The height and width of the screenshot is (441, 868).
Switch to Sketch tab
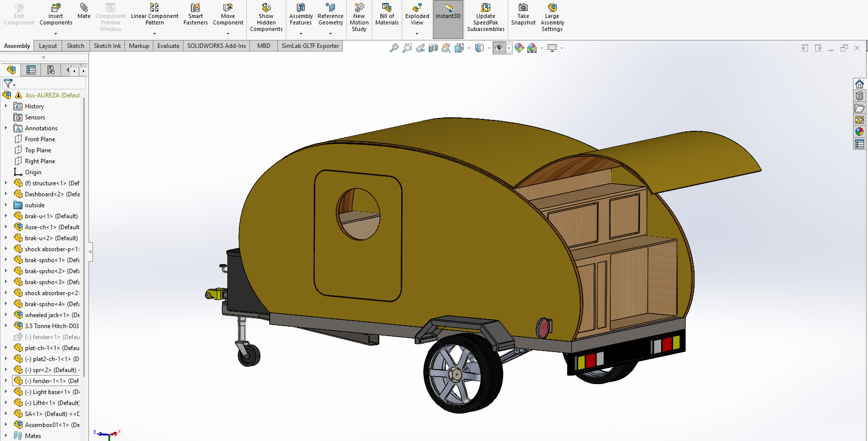(75, 46)
